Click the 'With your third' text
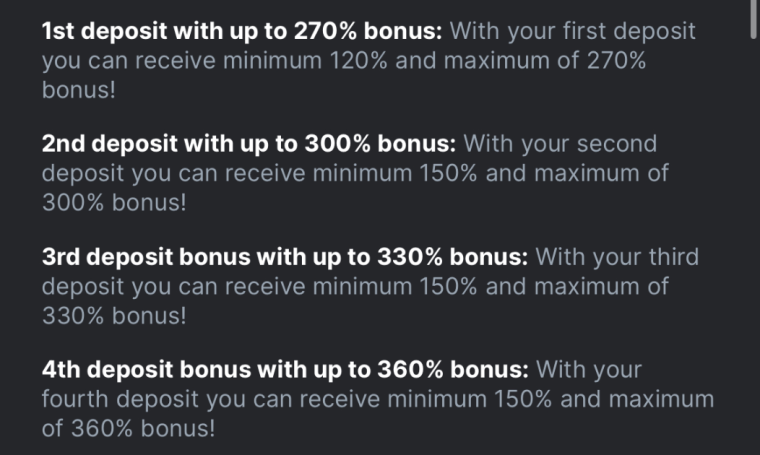 615,257
